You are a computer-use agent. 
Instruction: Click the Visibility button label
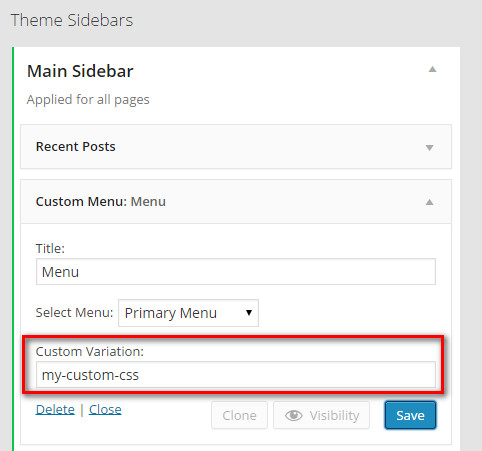click(334, 415)
